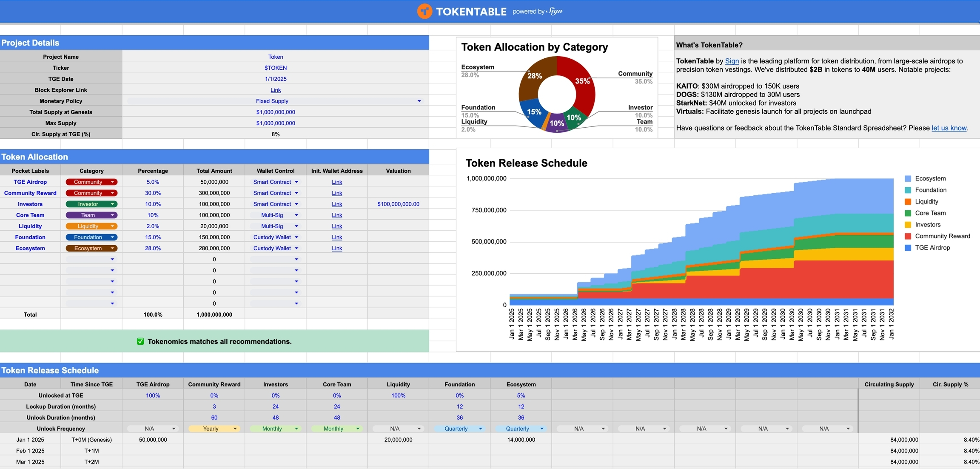Click the green checkmark beside Tokenomics matches
Screen dimensions: 980x469
140,341
